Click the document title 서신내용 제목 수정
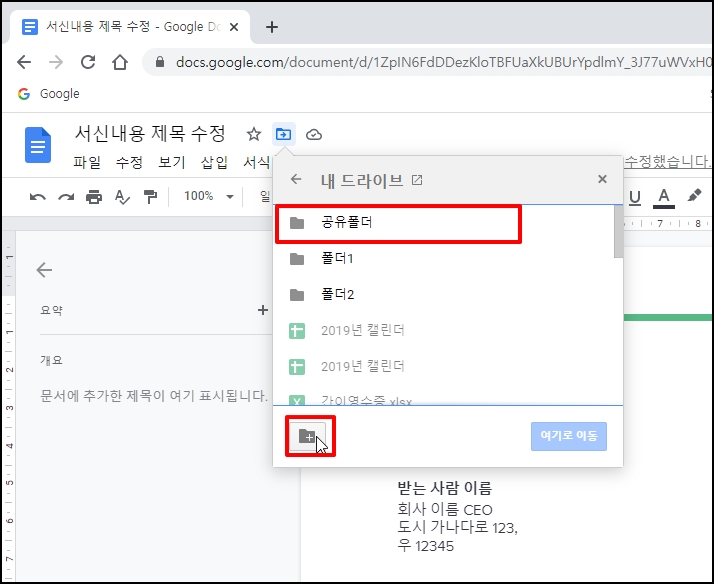This screenshot has height=584, width=714. click(x=150, y=133)
